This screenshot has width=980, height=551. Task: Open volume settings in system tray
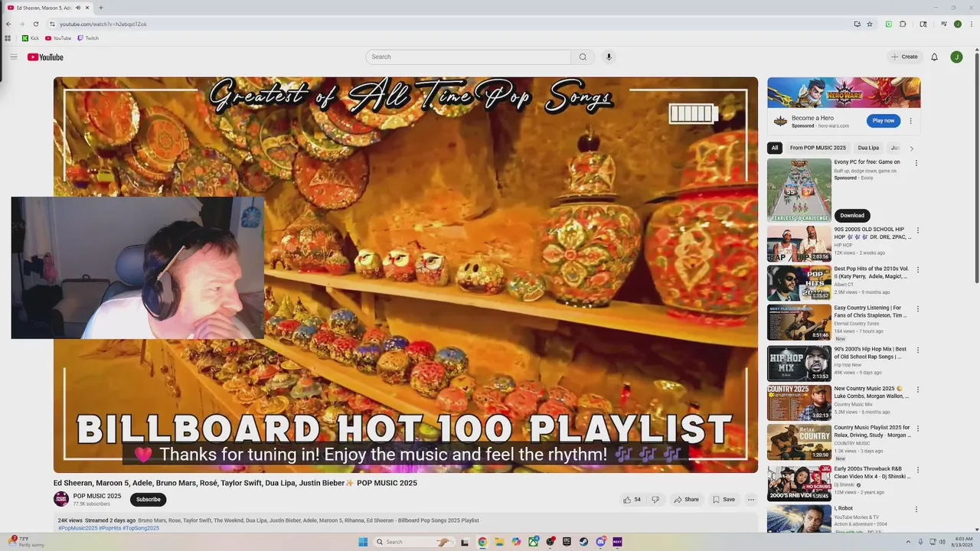click(x=942, y=542)
